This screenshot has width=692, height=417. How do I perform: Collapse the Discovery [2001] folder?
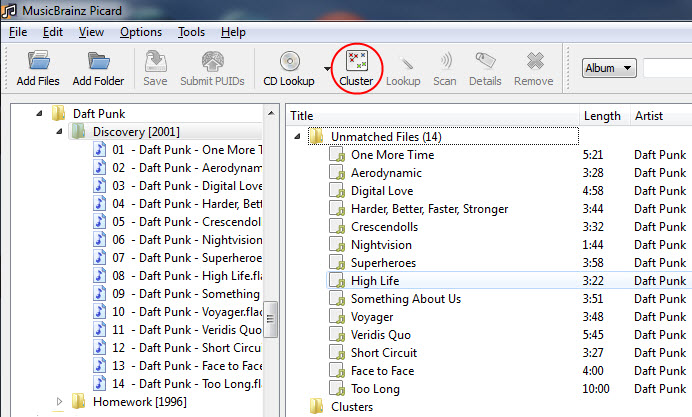tap(60, 131)
